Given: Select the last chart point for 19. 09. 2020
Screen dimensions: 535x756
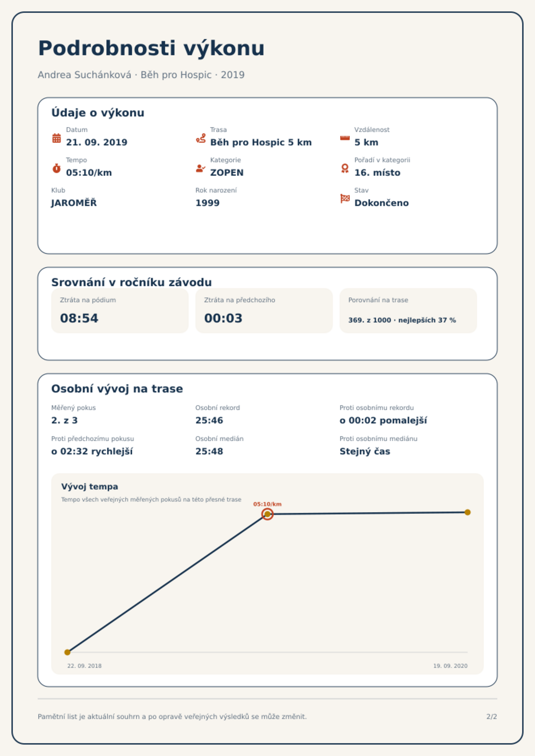Looking at the screenshot, I should [x=468, y=512].
